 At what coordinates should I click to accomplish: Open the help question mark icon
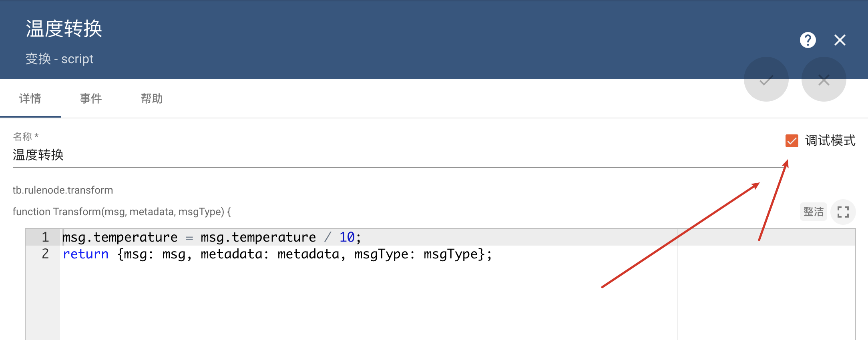click(x=808, y=40)
